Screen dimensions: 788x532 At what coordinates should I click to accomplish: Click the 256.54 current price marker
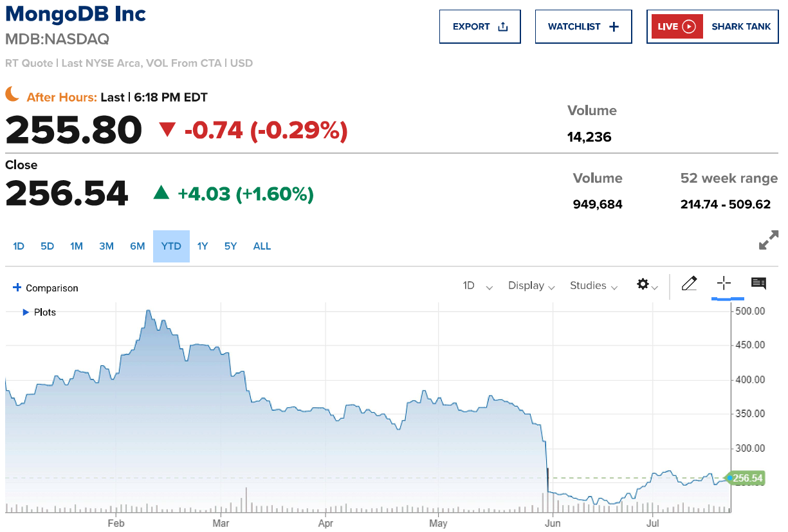746,478
